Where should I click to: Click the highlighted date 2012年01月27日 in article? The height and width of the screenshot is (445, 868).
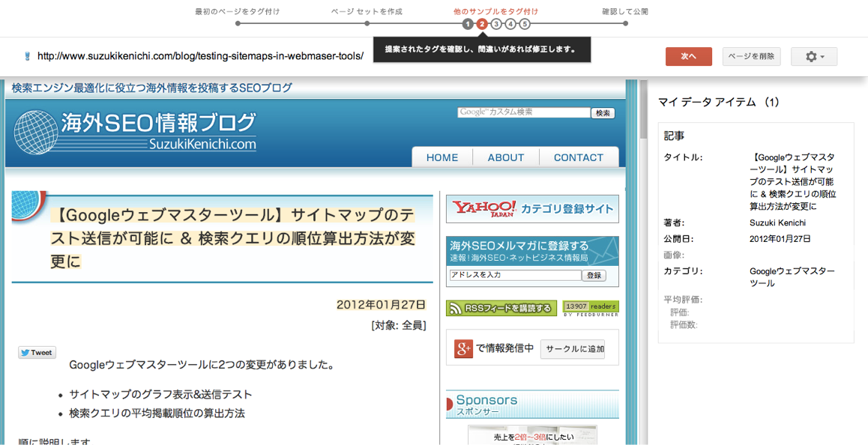(x=382, y=305)
